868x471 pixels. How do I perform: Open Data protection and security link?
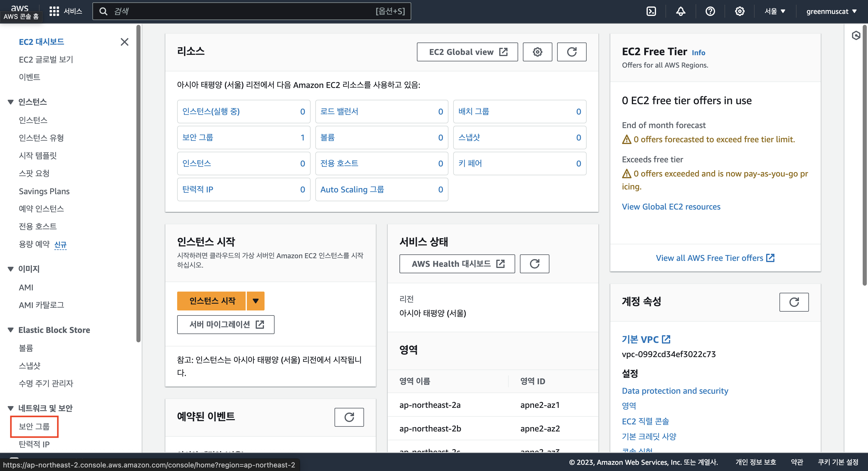pyautogui.click(x=675, y=391)
